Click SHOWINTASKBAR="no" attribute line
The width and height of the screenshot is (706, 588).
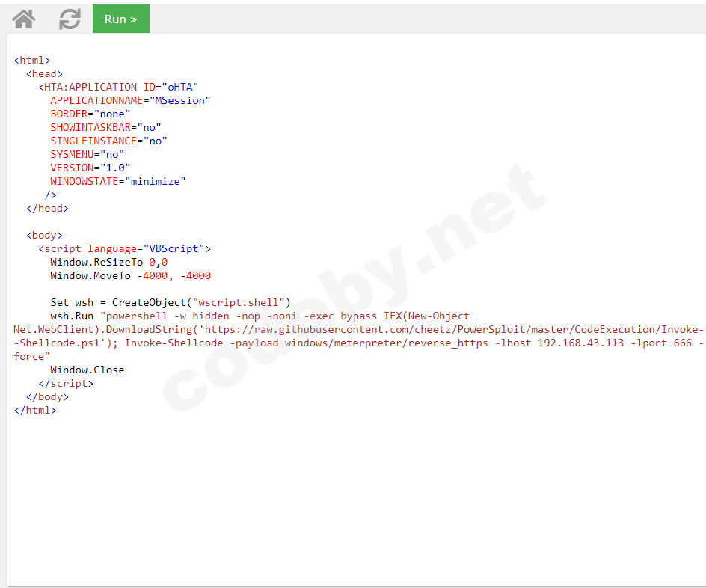[x=105, y=127]
